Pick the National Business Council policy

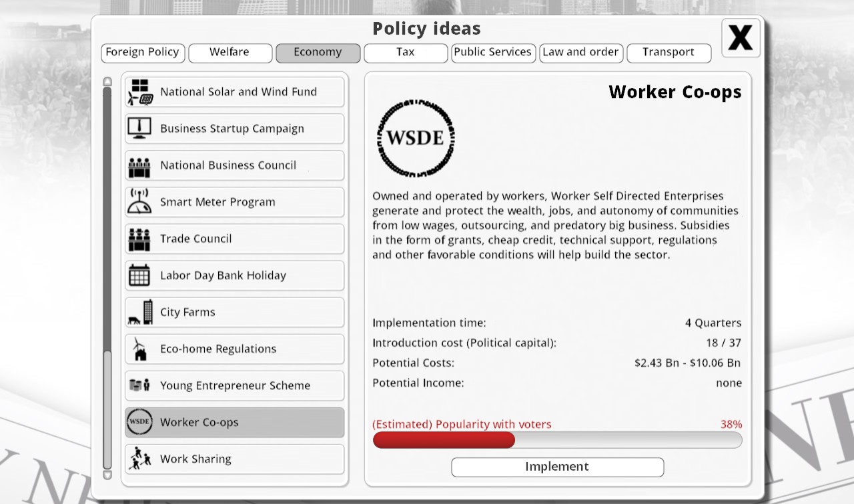click(235, 165)
